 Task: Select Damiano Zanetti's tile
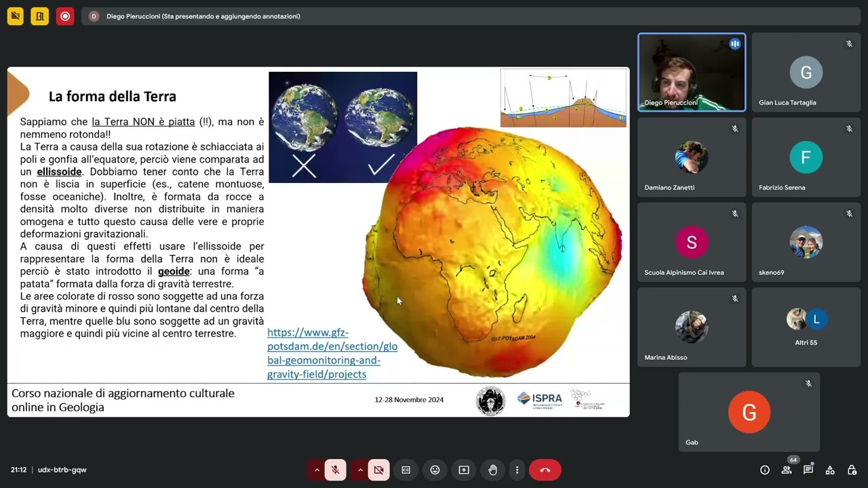tap(692, 157)
